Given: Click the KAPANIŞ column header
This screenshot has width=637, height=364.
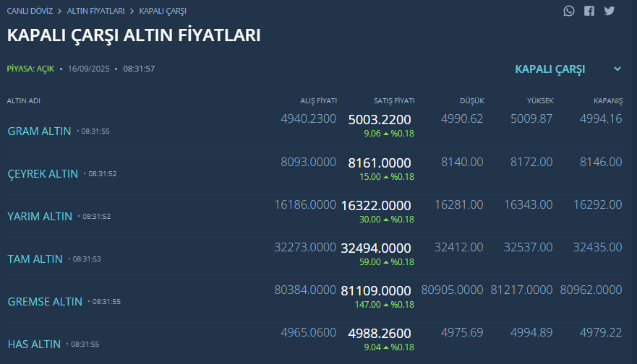Looking at the screenshot, I should 608,100.
